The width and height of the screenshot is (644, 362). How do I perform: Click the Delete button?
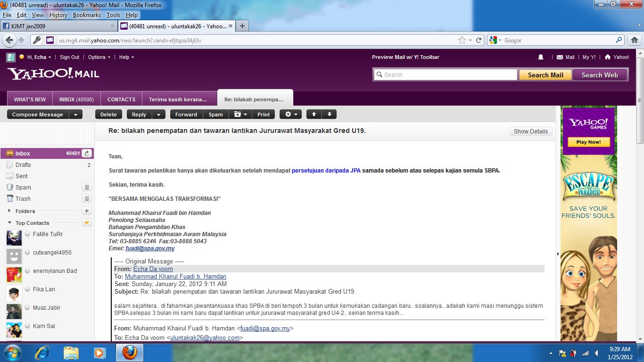coord(108,114)
